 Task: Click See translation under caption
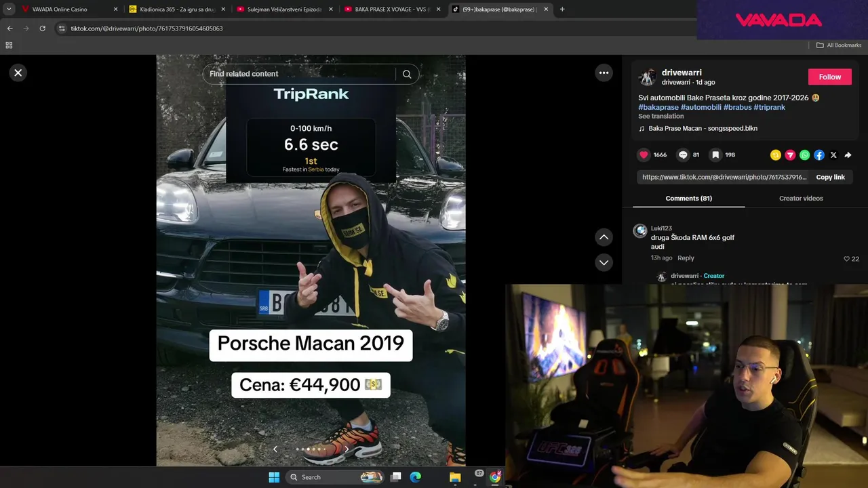[x=661, y=116]
